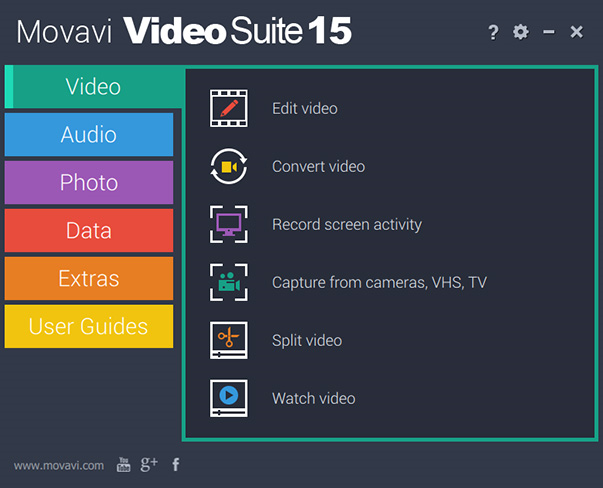Click the Capture from cameras camcorder icon

point(228,282)
